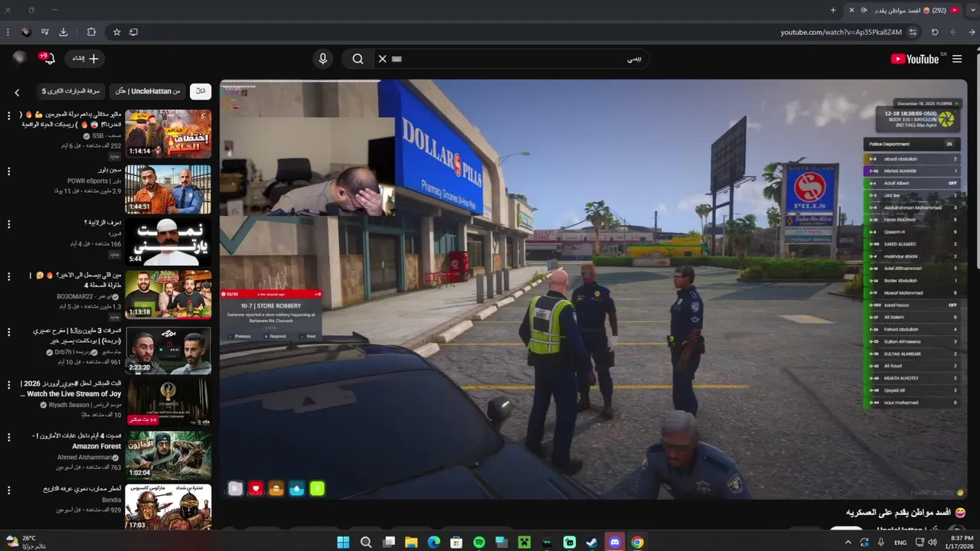980x551 pixels.
Task: Open the YouTube account avatar menu
Action: tap(20, 59)
